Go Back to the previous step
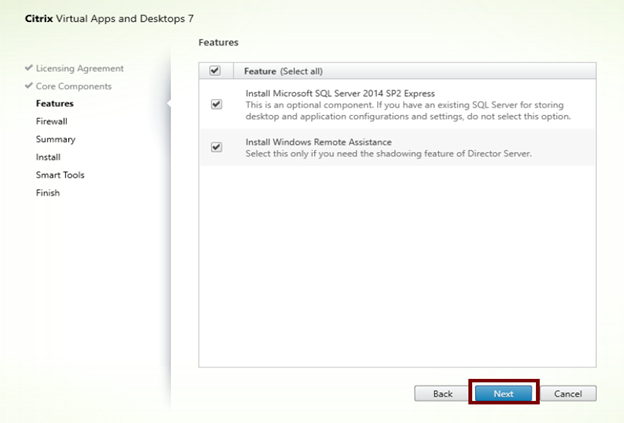The width and height of the screenshot is (624, 423). pyautogui.click(x=443, y=394)
